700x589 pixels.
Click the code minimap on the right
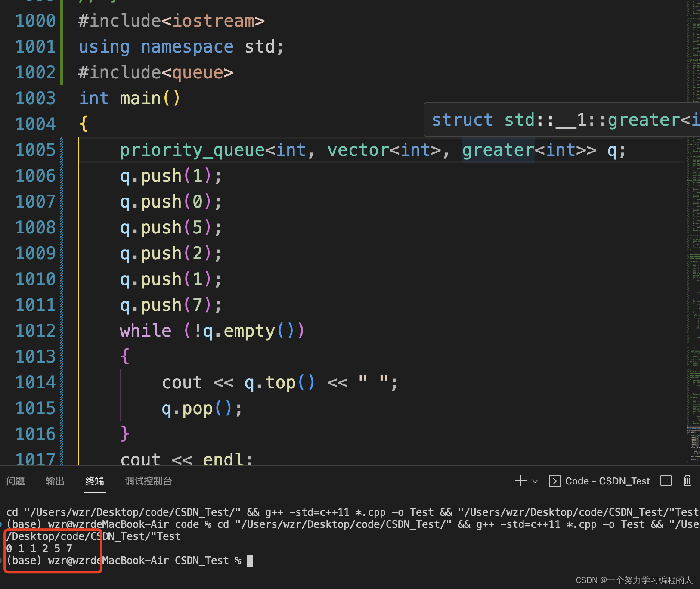(x=692, y=232)
